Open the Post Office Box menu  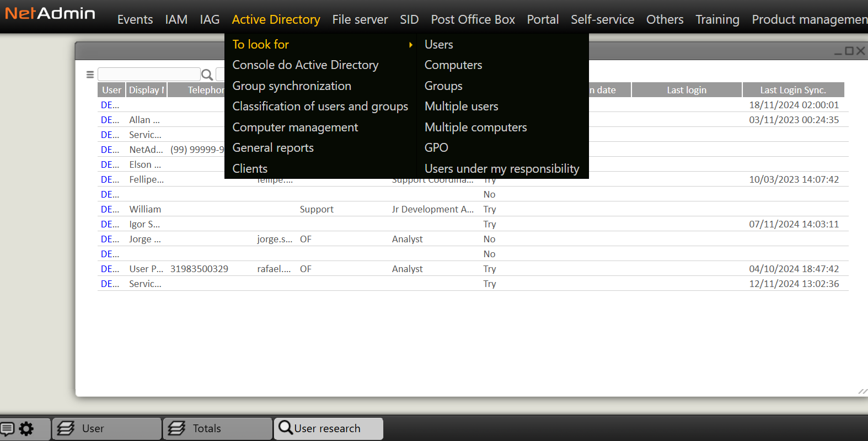coord(473,19)
